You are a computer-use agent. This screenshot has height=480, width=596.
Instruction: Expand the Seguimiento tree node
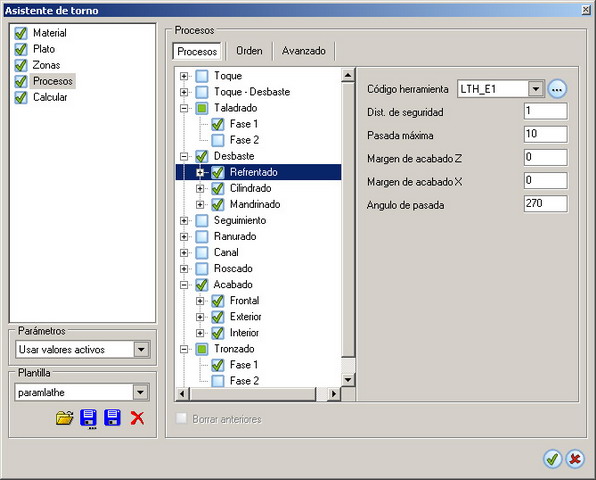[x=184, y=220]
